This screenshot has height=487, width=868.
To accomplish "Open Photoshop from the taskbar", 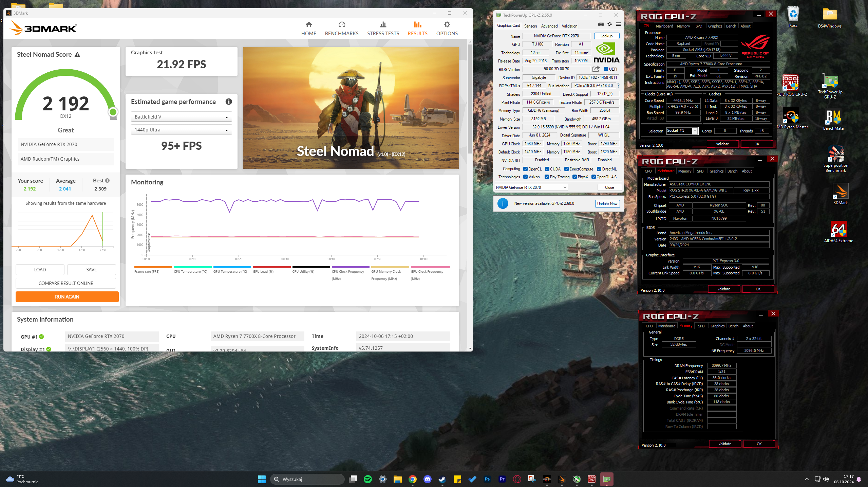I will (x=487, y=479).
